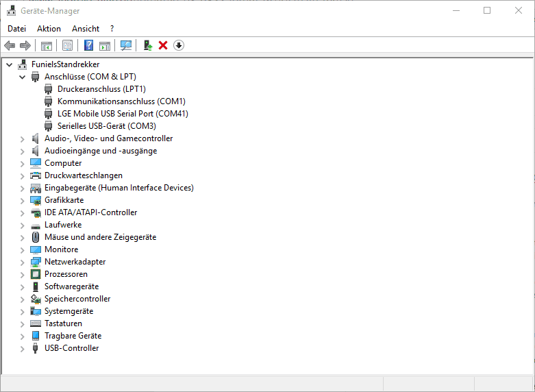The height and width of the screenshot is (392, 535).
Task: Select the Tragbare Geräte label
Action: (x=73, y=336)
